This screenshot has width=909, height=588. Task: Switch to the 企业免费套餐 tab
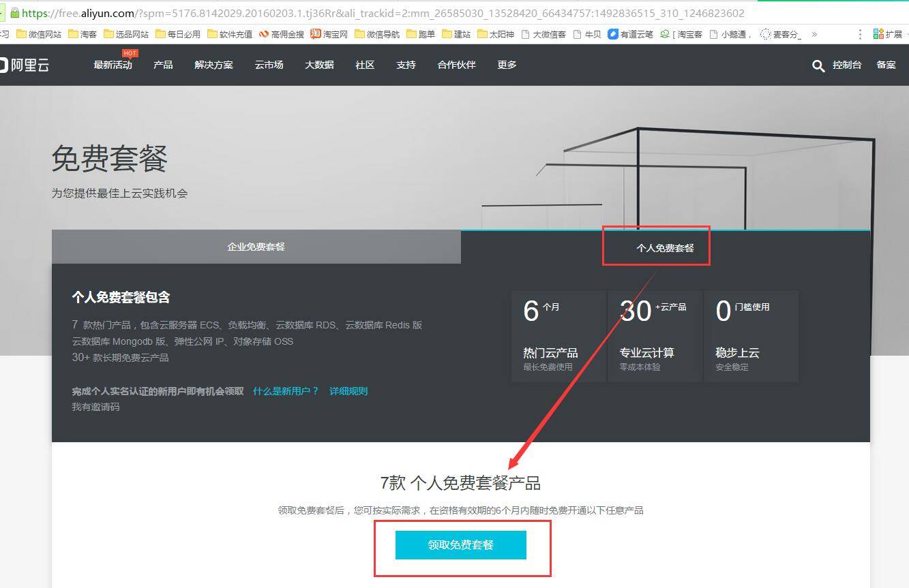[x=256, y=247]
